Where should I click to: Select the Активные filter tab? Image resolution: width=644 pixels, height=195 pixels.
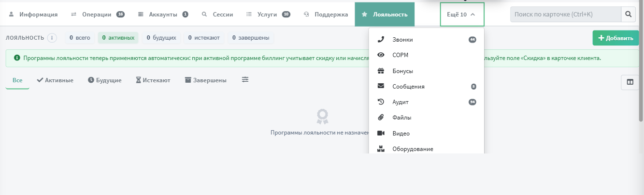pos(55,80)
